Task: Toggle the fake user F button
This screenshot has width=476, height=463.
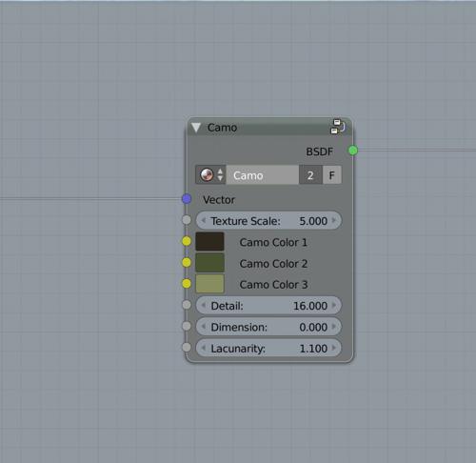Action: point(332,175)
